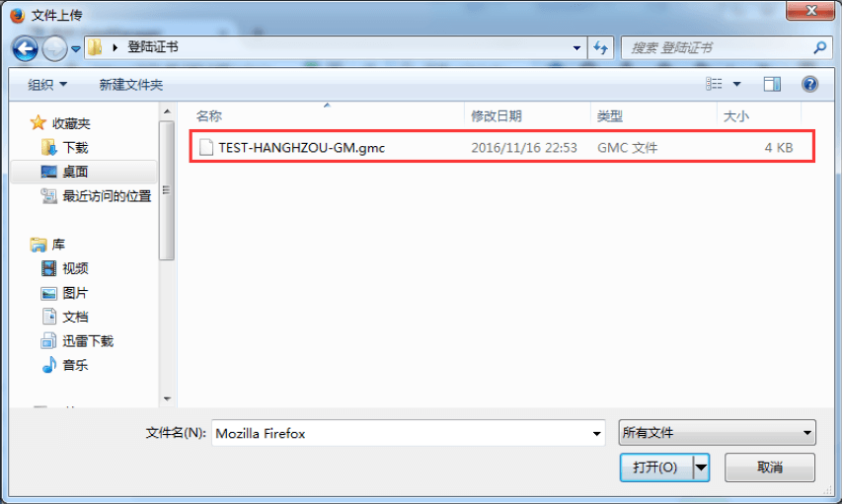Open the 所有文件 file type dropdown
The image size is (842, 504).
[717, 433]
